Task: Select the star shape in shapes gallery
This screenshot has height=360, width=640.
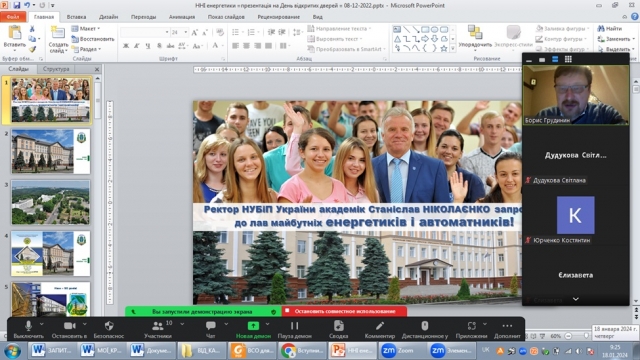Action: 444,48
